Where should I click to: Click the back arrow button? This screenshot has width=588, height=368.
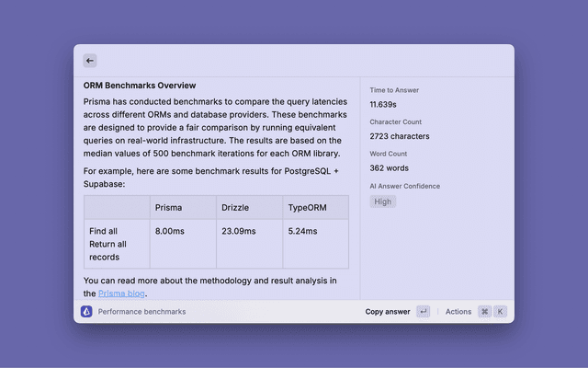click(90, 60)
